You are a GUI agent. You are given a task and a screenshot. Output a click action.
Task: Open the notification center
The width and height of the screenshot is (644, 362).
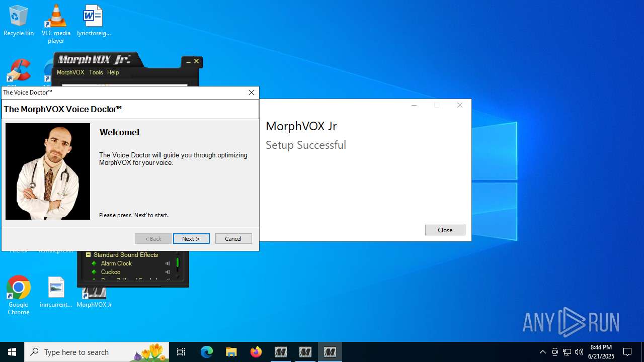pyautogui.click(x=627, y=352)
